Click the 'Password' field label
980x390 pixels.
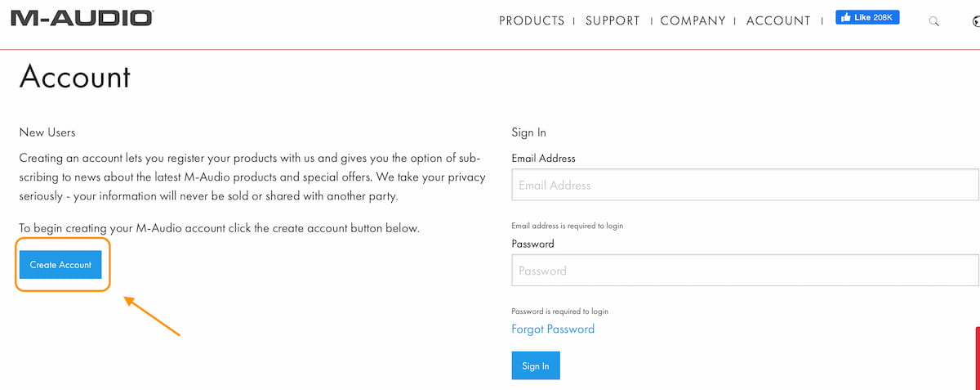pos(533,244)
